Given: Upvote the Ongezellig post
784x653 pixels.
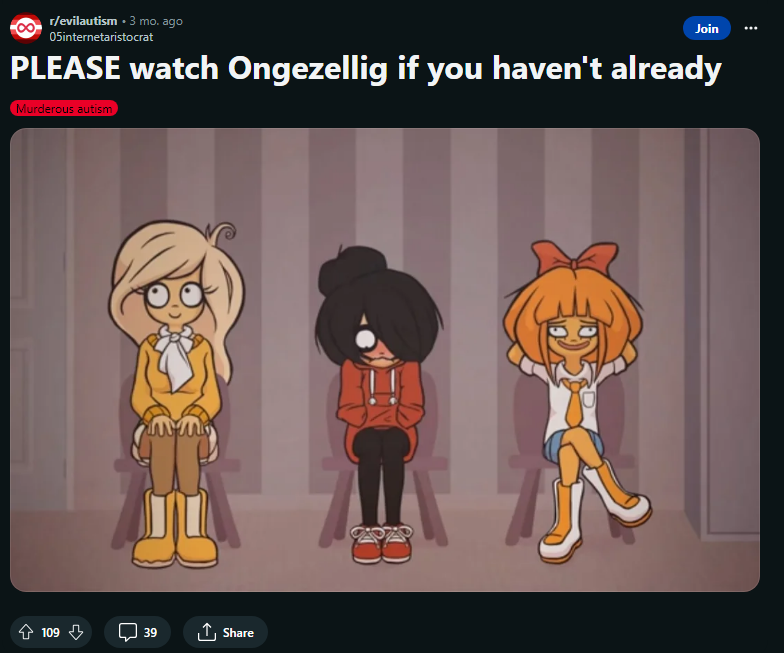Looking at the screenshot, I should coord(26,632).
